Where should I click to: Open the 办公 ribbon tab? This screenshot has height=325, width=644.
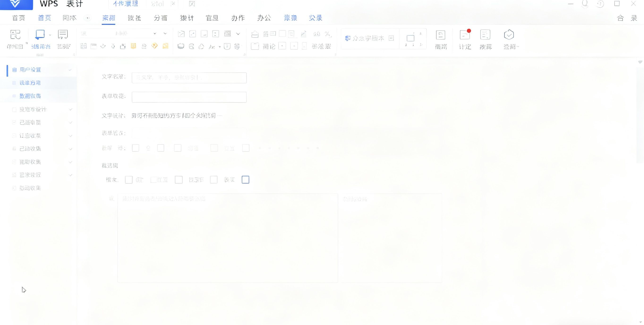tap(264, 18)
